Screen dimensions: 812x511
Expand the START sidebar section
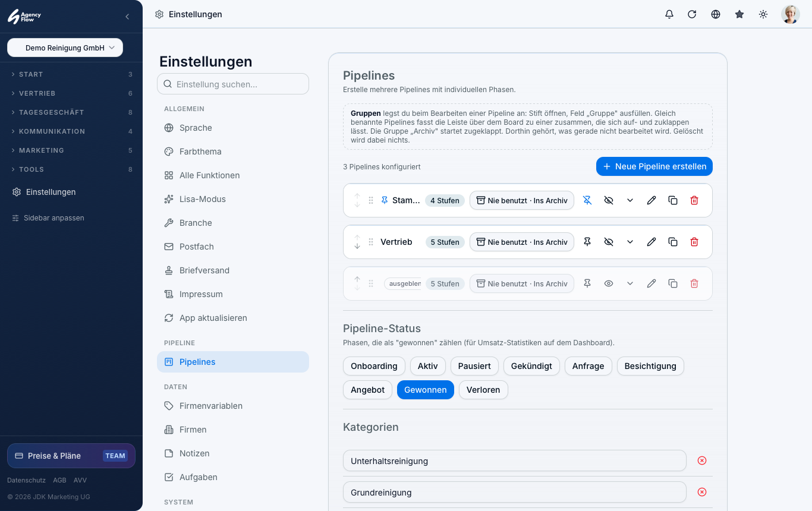click(71, 74)
